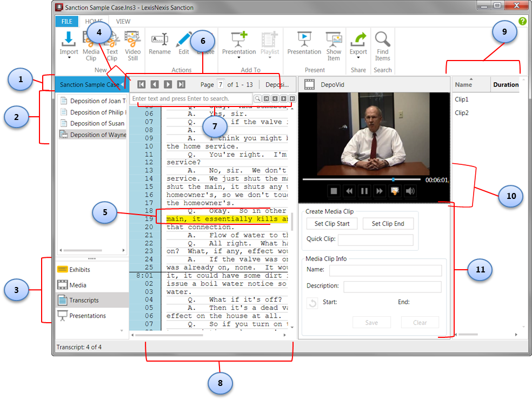
Task: Click the page number field showing 7
Action: coord(221,84)
